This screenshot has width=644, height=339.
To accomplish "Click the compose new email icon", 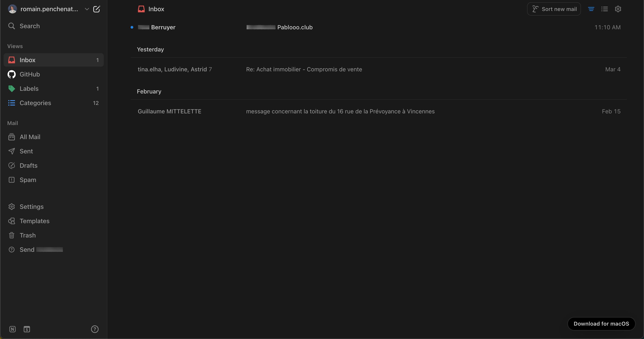I will coord(97,9).
